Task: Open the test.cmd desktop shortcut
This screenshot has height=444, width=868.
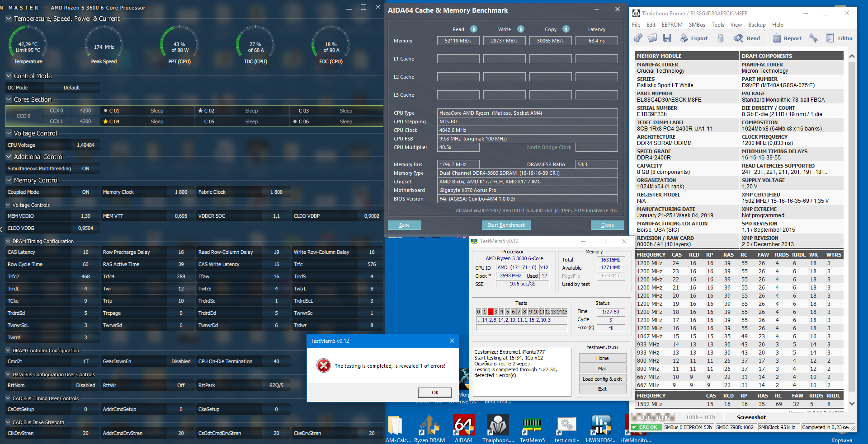Action: tap(566, 428)
